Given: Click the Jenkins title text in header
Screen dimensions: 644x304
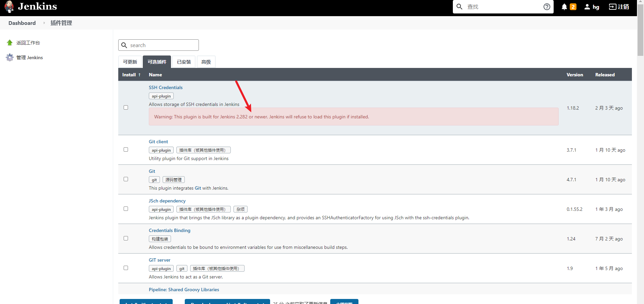Looking at the screenshot, I should point(37,6).
